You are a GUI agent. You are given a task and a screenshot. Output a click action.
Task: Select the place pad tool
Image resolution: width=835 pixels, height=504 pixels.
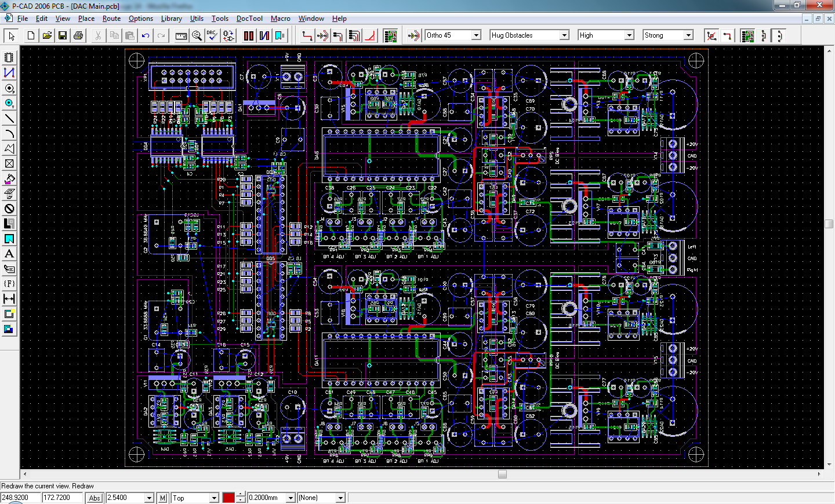pyautogui.click(x=9, y=88)
